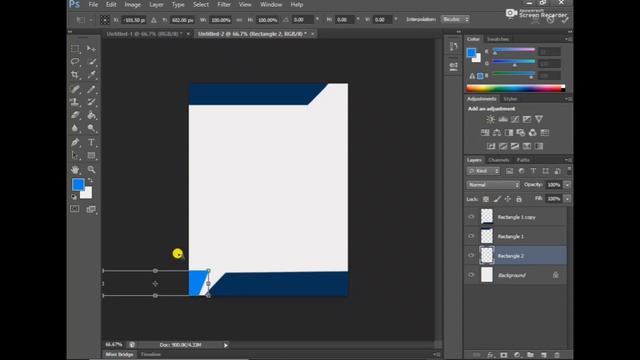The image size is (640, 360).
Task: Select the Horizontal Type tool
Action: tap(91, 142)
